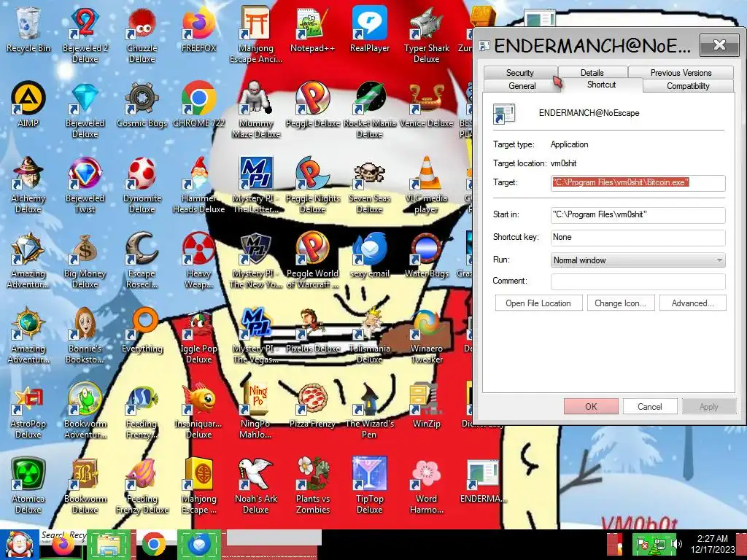Select the Shortcut tab
747x560 pixels.
601,85
